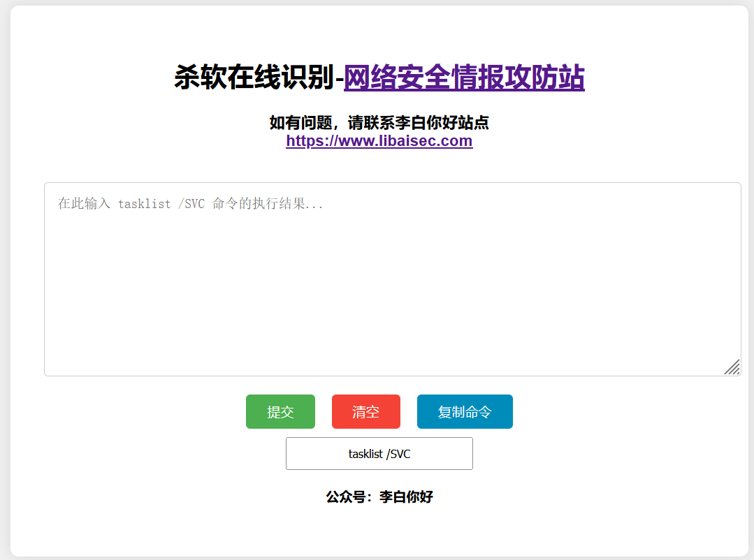Visit the https://www.libaisec.com link
This screenshot has width=754, height=560.
pyautogui.click(x=379, y=141)
